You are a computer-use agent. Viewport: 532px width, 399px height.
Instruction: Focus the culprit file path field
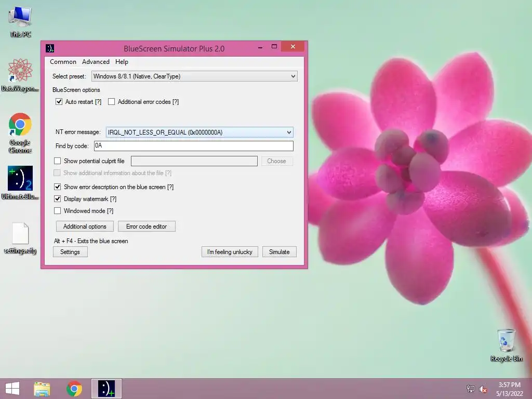194,161
